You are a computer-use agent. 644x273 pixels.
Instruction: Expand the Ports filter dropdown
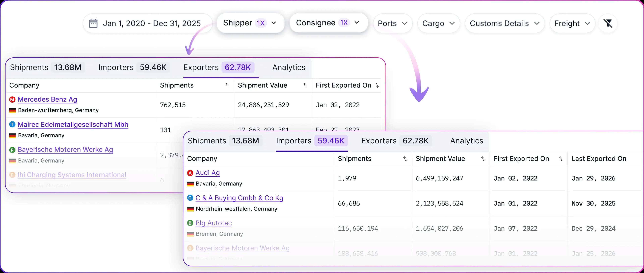coord(392,23)
